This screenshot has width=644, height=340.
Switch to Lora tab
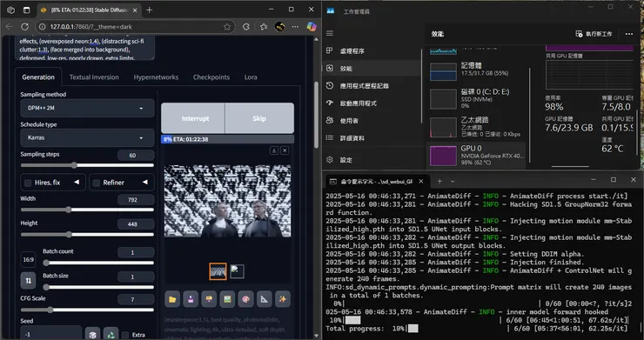tap(251, 77)
